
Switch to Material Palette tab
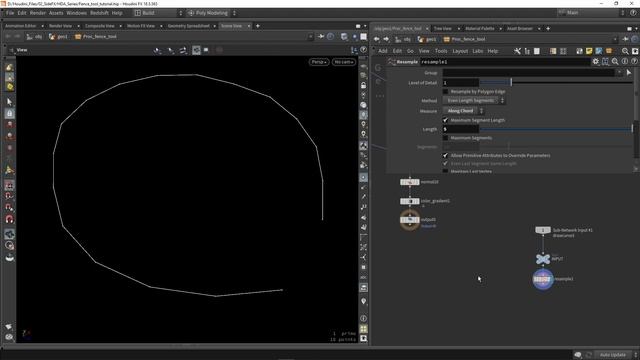click(x=480, y=29)
